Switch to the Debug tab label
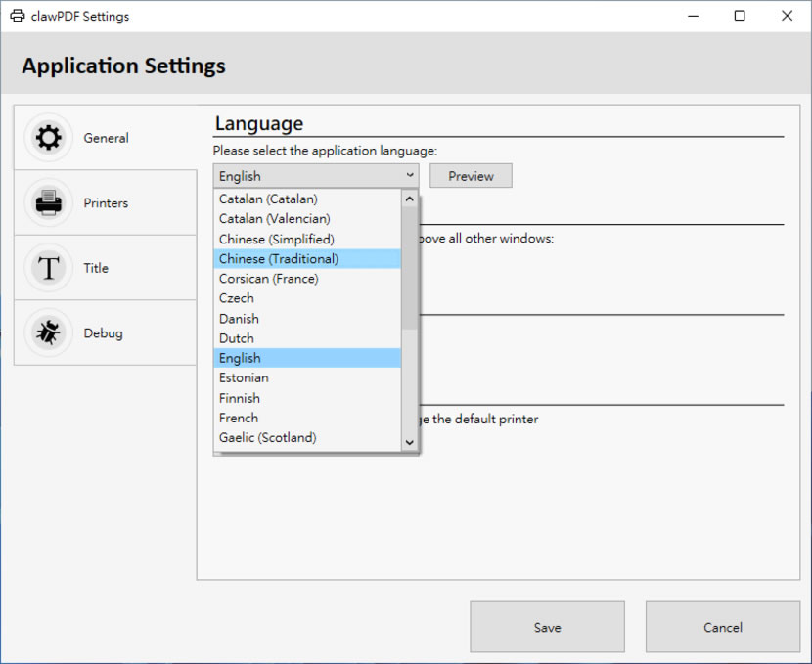Screen dimensions: 812x664 point(103,332)
